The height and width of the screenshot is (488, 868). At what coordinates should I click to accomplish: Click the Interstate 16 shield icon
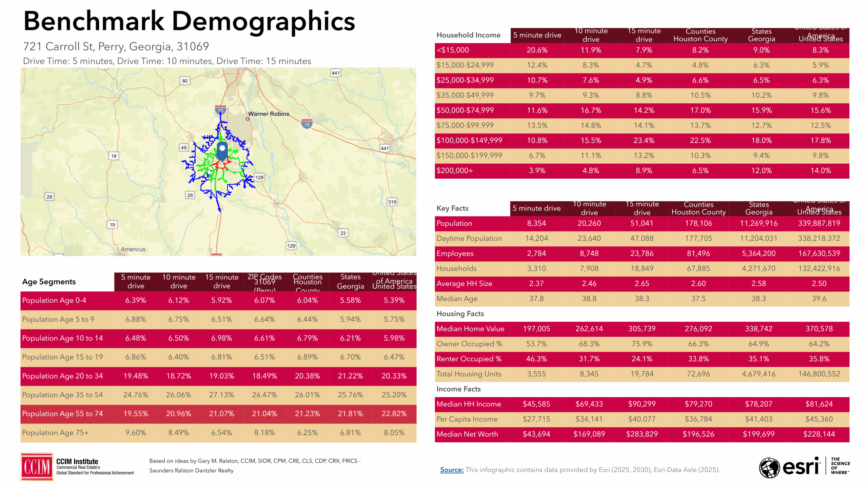click(x=307, y=124)
